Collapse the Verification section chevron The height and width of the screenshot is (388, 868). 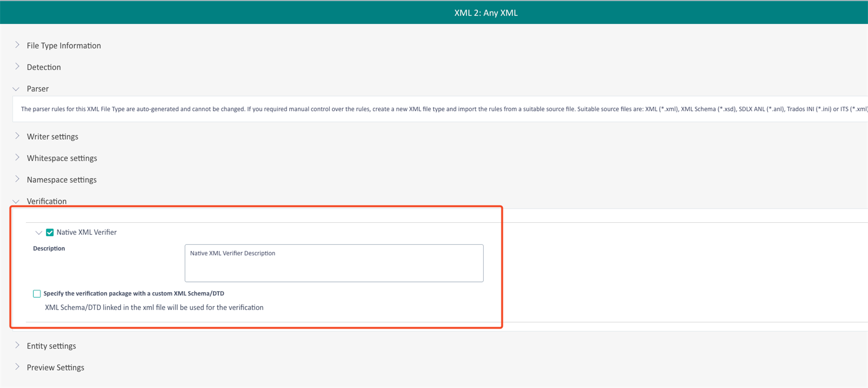coord(16,201)
